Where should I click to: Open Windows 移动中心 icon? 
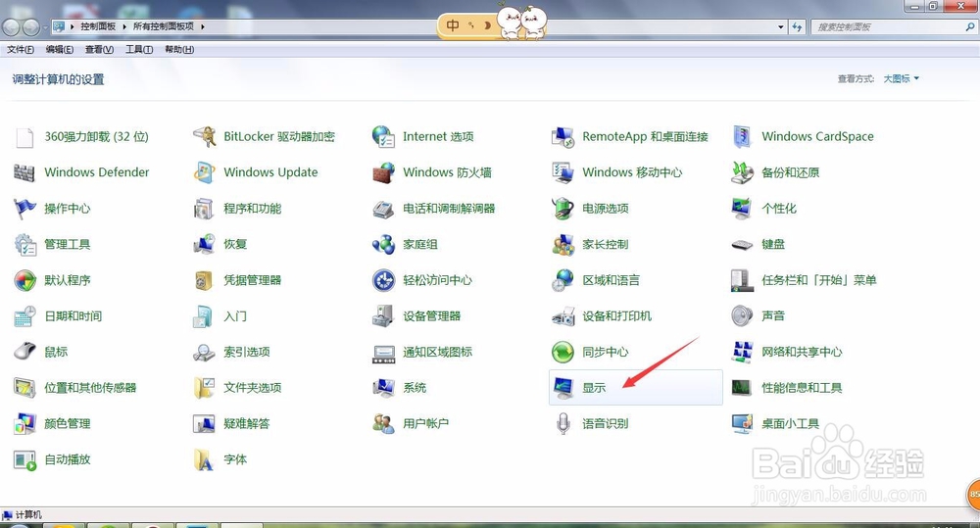pyautogui.click(x=563, y=172)
